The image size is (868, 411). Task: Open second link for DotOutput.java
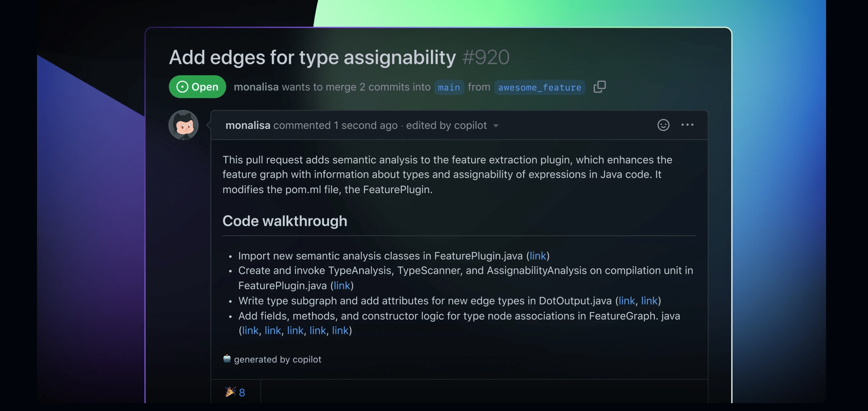(x=649, y=301)
